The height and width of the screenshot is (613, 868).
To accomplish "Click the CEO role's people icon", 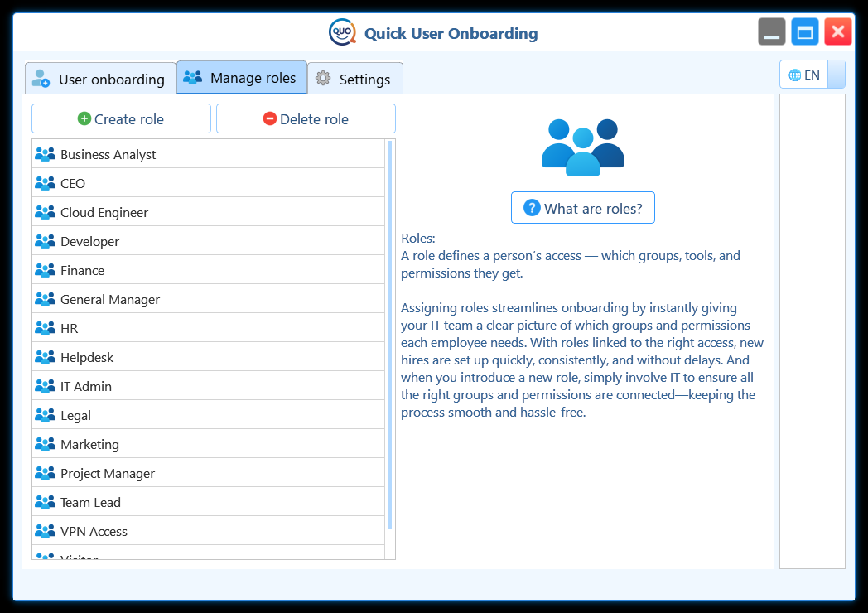I will [x=45, y=183].
